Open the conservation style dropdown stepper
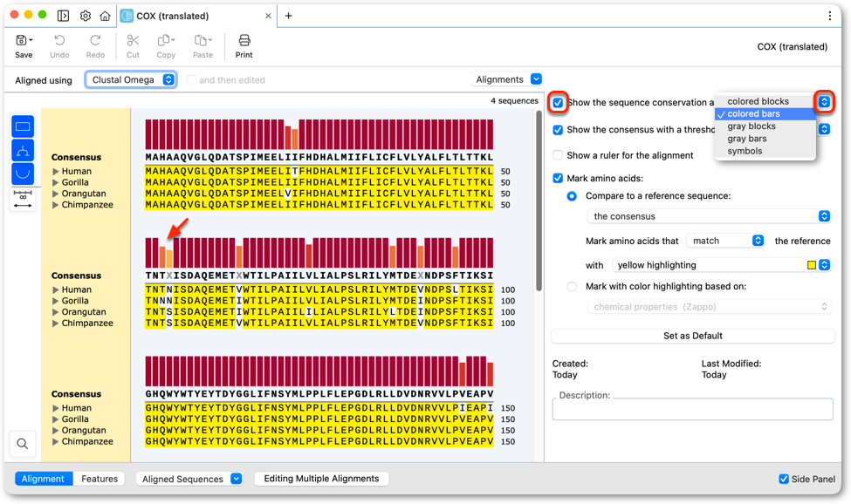851x504 pixels. click(825, 102)
